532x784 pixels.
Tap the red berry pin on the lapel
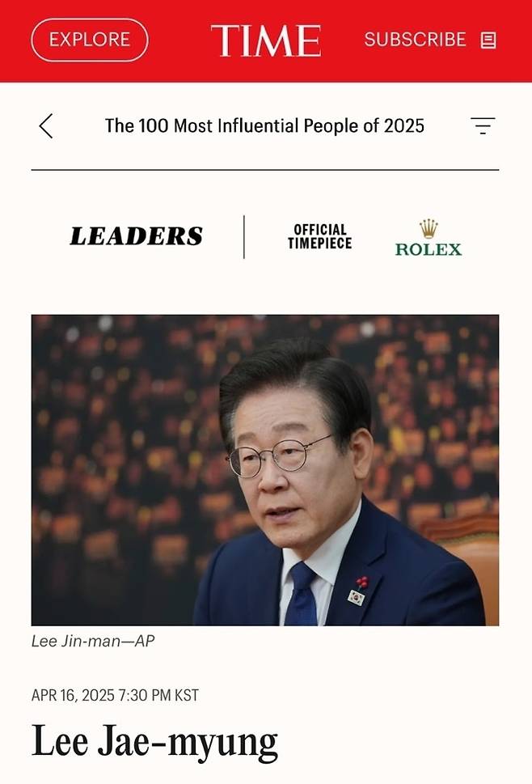(x=362, y=582)
